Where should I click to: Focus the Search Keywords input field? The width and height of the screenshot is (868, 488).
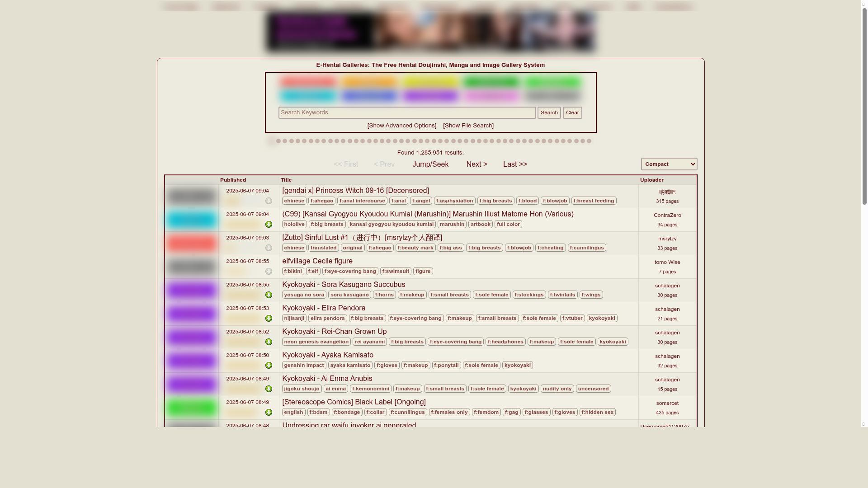407,113
